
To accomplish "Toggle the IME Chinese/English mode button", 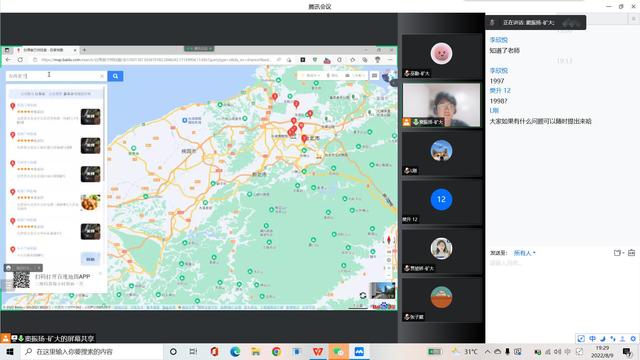I will [x=592, y=338].
